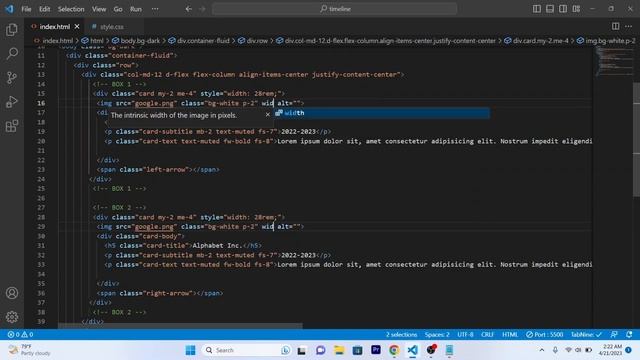Split the editor to the right
The image size is (640, 360).
pyautogui.click(x=615, y=26)
